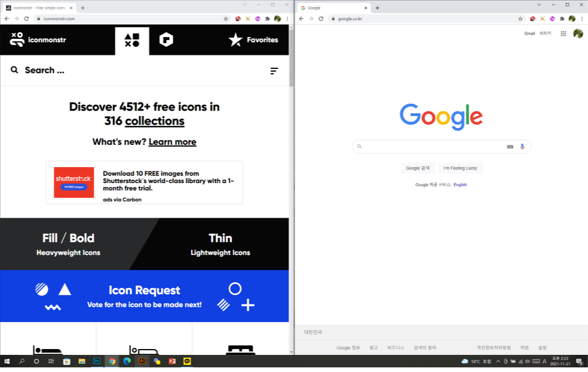Screen dimensions: 588x372
Task: Open the 16°C weather widget
Action: pyautogui.click(x=476, y=361)
